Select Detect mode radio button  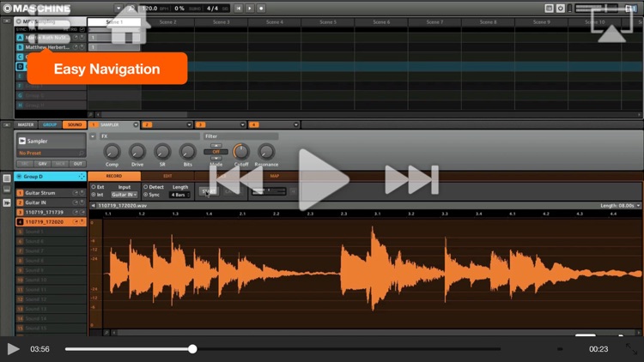pyautogui.click(x=145, y=187)
